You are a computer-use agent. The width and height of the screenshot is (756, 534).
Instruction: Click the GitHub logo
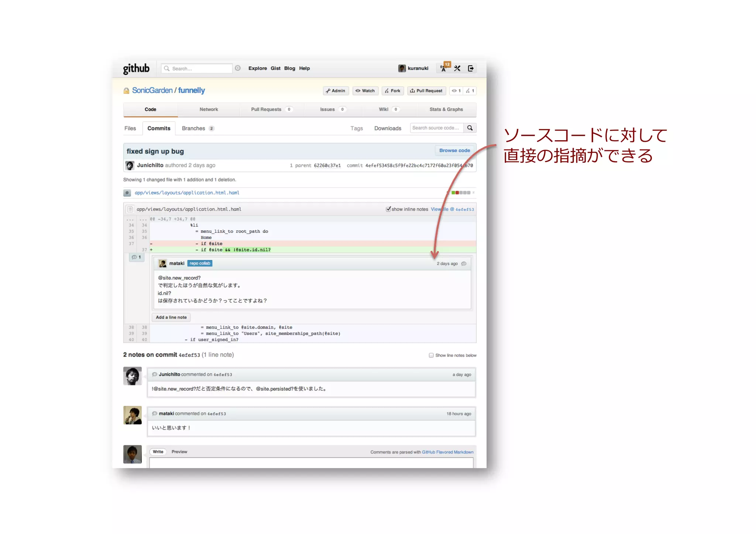pos(136,69)
